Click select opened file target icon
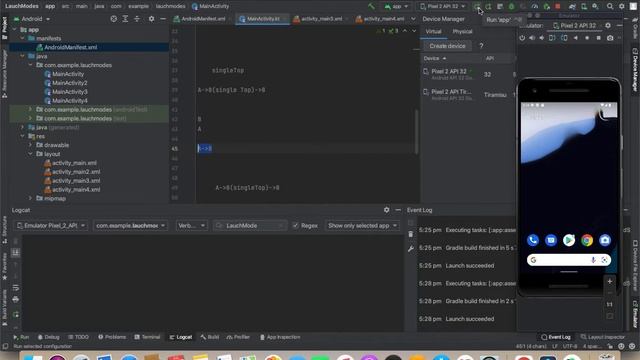This screenshot has height=360, width=640. click(x=113, y=19)
